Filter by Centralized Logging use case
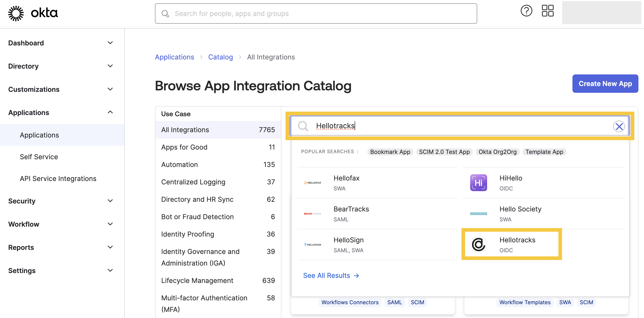 218,182
